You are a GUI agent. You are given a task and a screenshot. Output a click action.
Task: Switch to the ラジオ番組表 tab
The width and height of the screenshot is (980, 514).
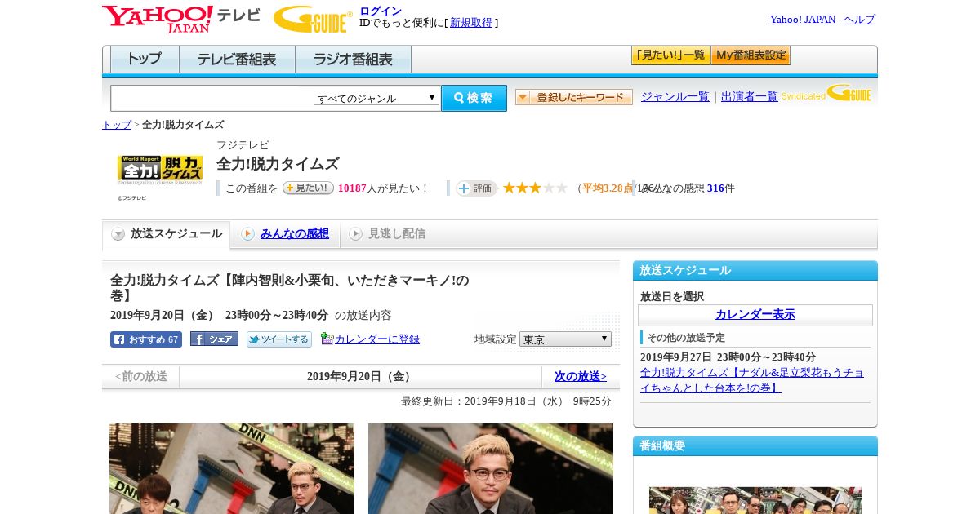pyautogui.click(x=353, y=60)
